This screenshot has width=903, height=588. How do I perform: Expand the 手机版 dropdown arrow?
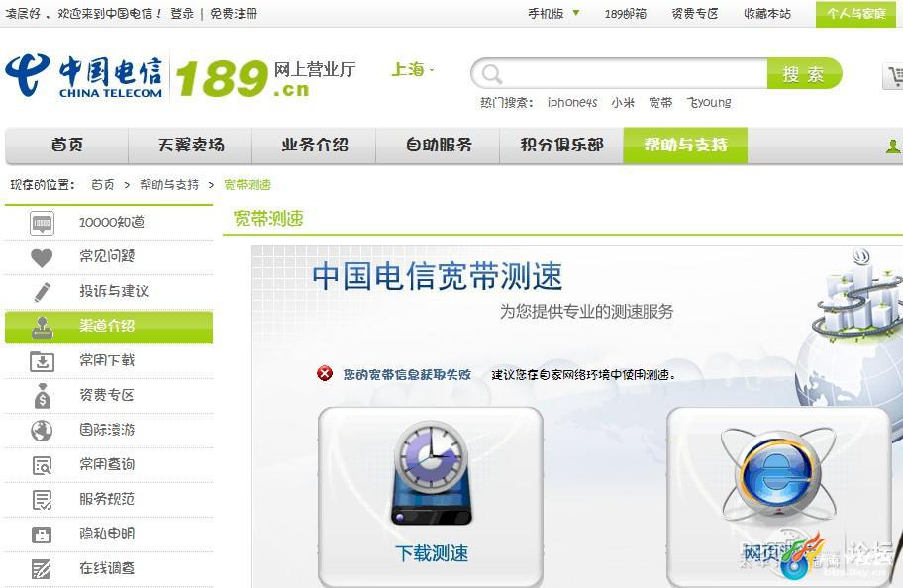pyautogui.click(x=576, y=13)
